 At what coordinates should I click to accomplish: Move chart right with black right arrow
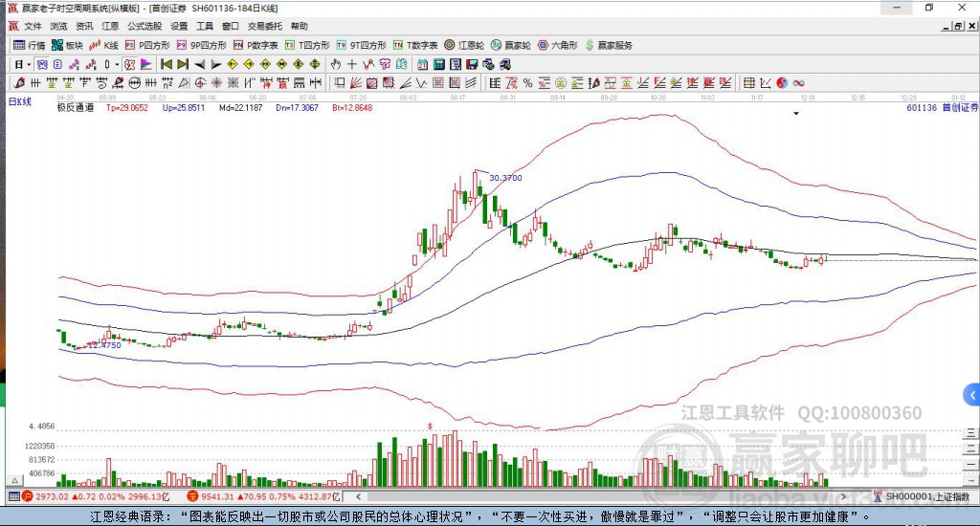215,64
